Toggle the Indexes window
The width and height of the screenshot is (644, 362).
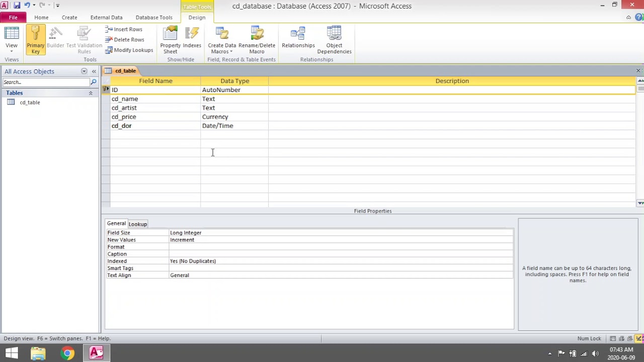click(192, 38)
